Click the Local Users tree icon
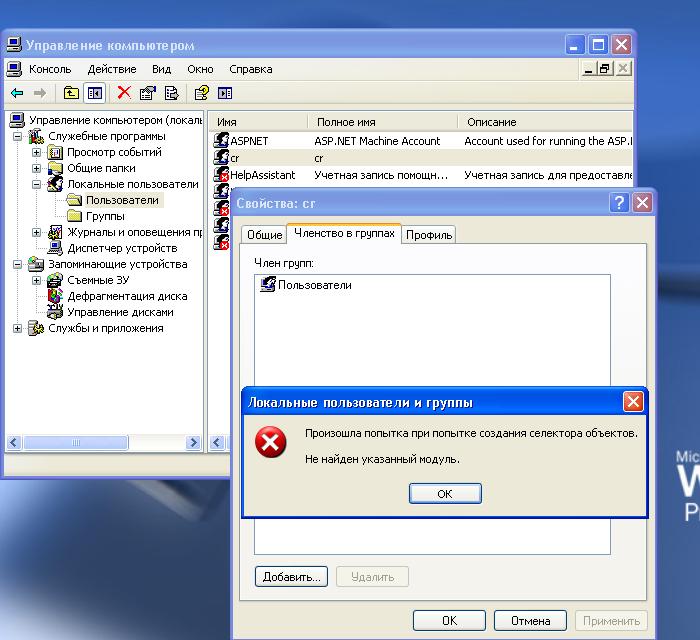The height and width of the screenshot is (640, 700). (55, 184)
